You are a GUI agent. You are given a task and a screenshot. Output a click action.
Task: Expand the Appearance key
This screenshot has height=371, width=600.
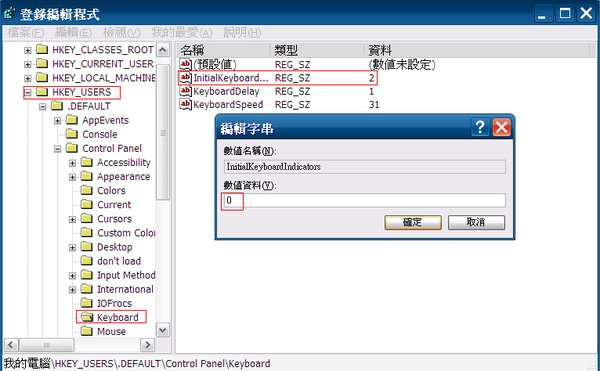pos(72,177)
